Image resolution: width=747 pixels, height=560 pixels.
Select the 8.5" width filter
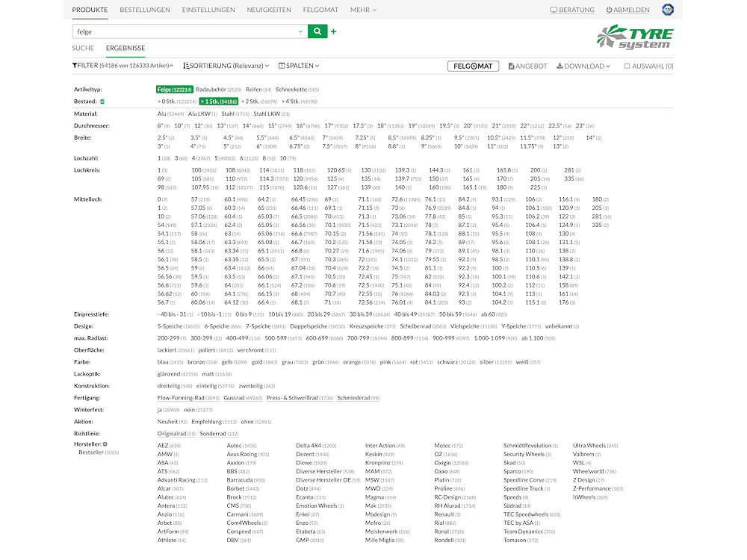click(x=402, y=137)
